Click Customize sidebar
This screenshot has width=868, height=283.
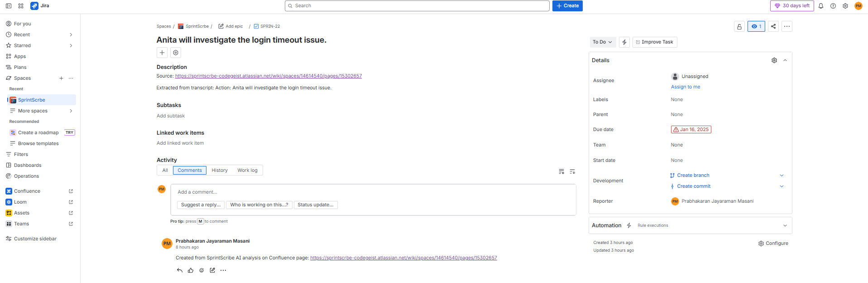tap(35, 239)
